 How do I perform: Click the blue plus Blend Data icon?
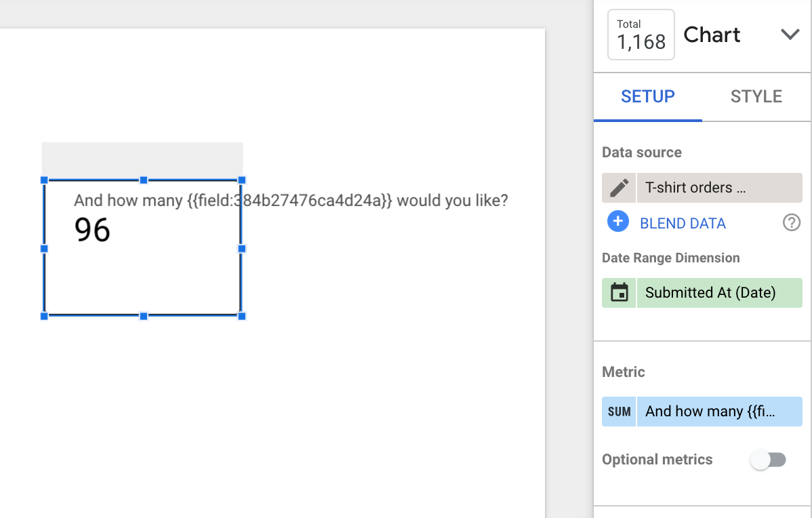click(617, 222)
